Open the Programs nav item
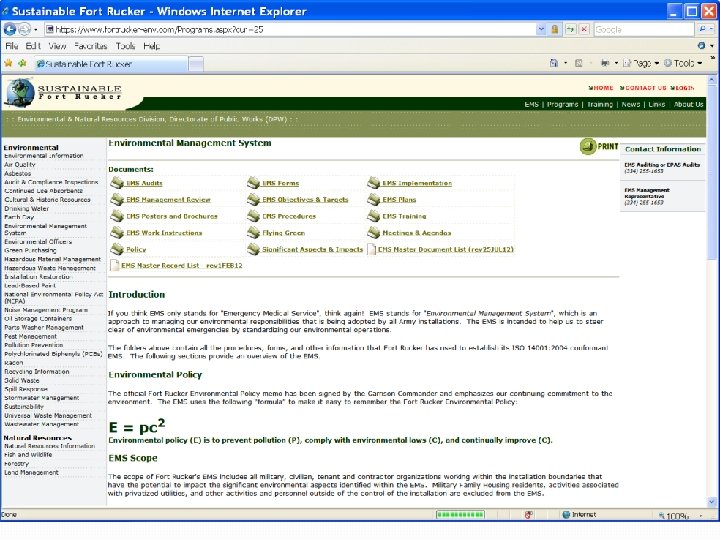This screenshot has width=720, height=540. click(562, 104)
